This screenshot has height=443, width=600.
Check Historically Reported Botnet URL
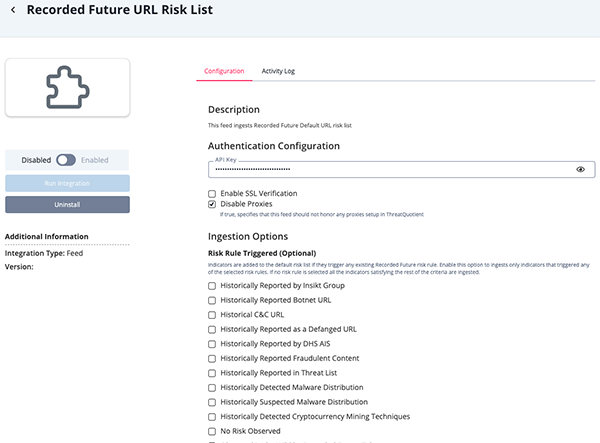tap(212, 300)
